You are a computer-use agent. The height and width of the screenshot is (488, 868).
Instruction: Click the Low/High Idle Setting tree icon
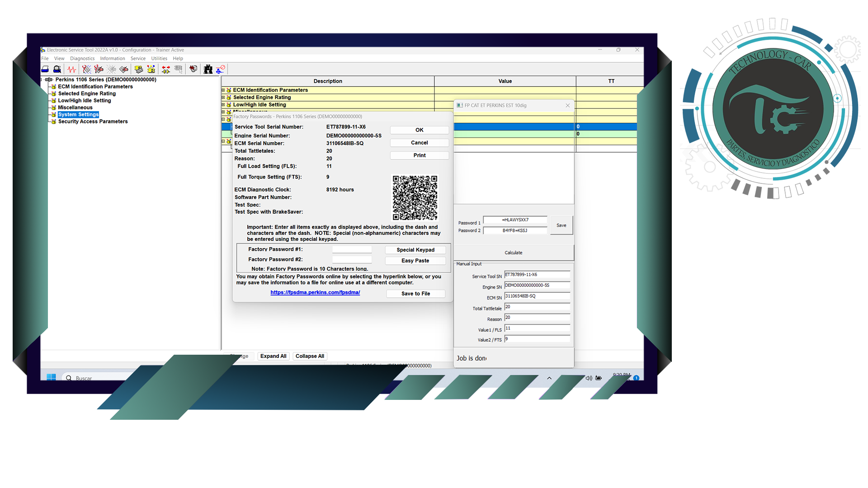54,101
